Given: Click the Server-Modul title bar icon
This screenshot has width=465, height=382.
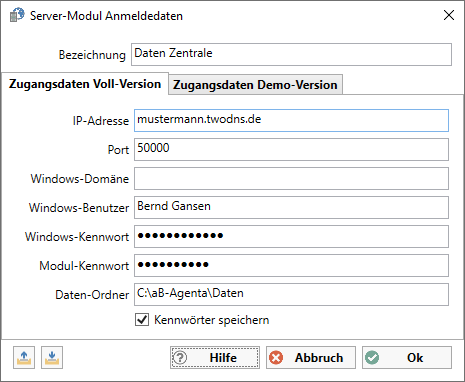Looking at the screenshot, I should [x=17, y=15].
